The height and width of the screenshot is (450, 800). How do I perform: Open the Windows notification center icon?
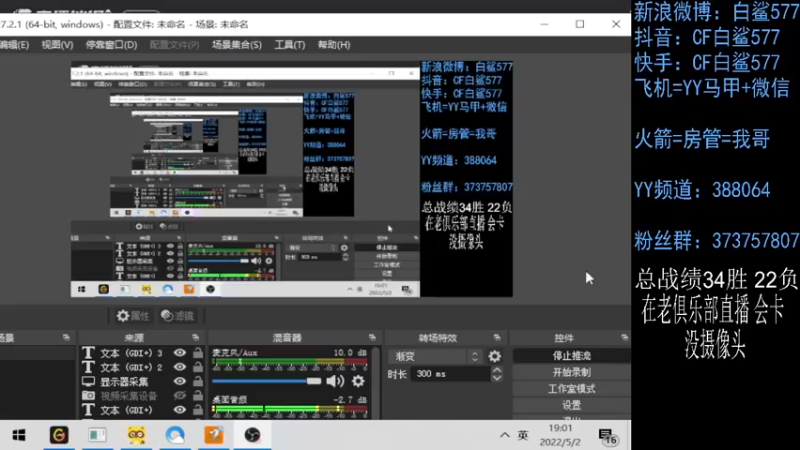coord(608,436)
